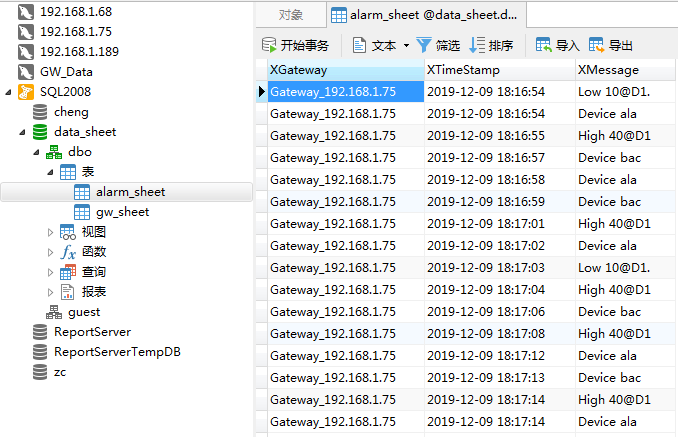Click timestamp 2019-12-09 18:16:58 cell
The image size is (678, 437).
[x=500, y=180]
